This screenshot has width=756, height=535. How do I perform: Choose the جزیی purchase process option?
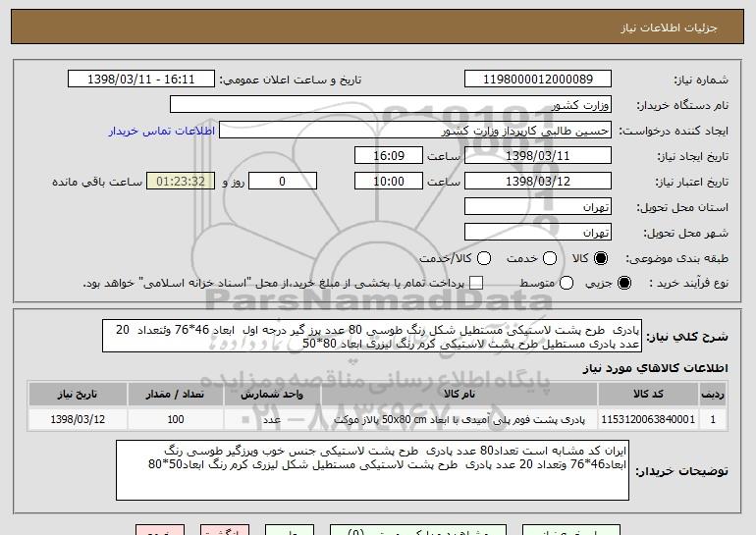point(623,283)
